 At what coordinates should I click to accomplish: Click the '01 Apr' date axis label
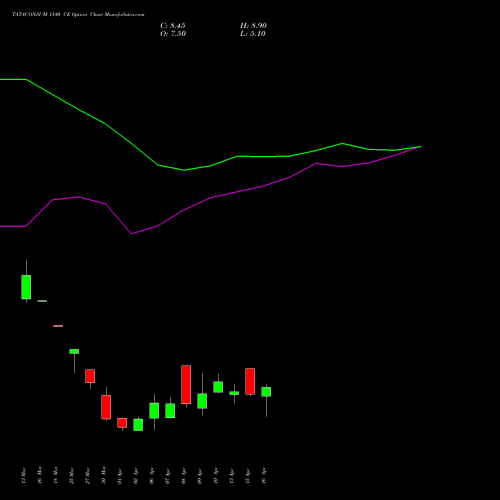coord(119,477)
